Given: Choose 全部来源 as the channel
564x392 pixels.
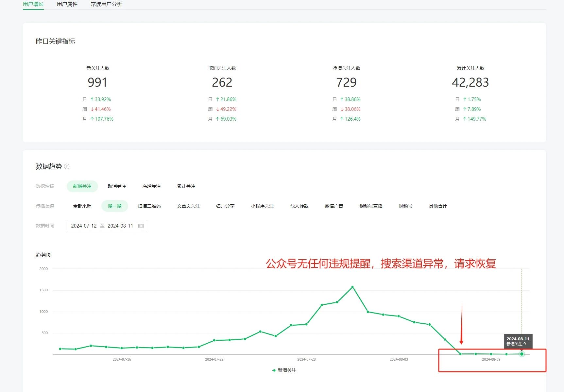Looking at the screenshot, I should point(82,206).
